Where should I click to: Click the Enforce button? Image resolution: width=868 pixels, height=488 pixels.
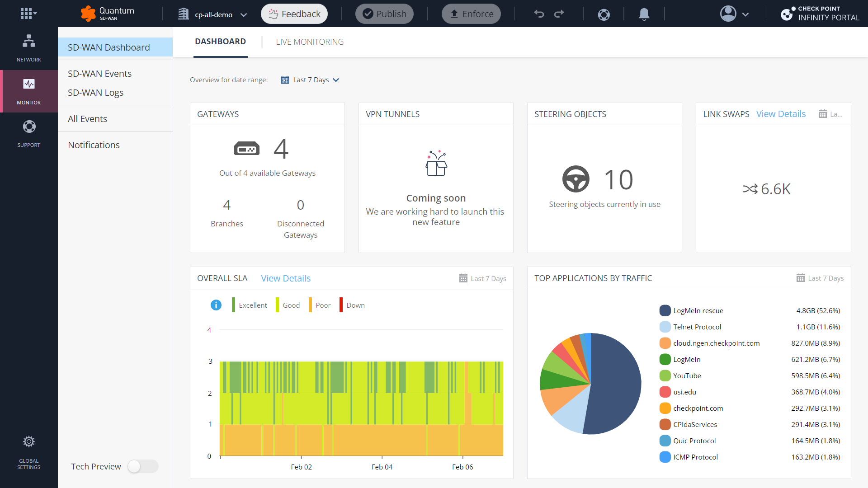click(x=471, y=14)
